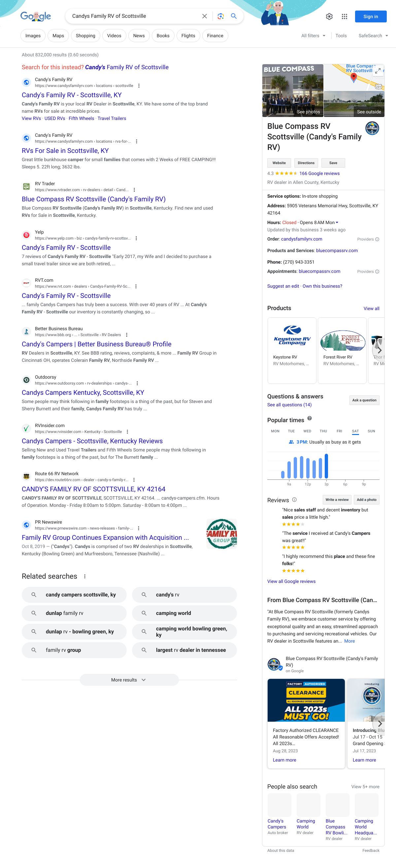Image resolution: width=396 pixels, height=868 pixels.
Task: Open 166 Google reviews link
Action: coord(319,174)
